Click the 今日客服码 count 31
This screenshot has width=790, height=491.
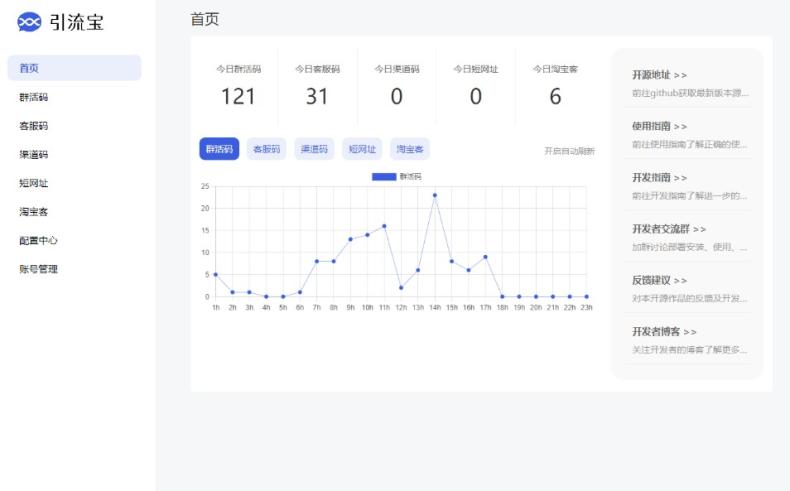pos(317,97)
